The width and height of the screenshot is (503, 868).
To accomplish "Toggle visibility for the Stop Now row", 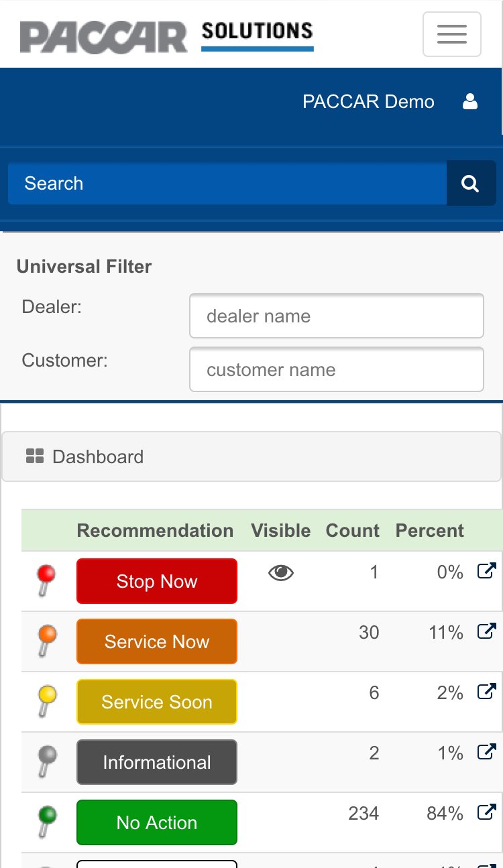I will point(281,572).
